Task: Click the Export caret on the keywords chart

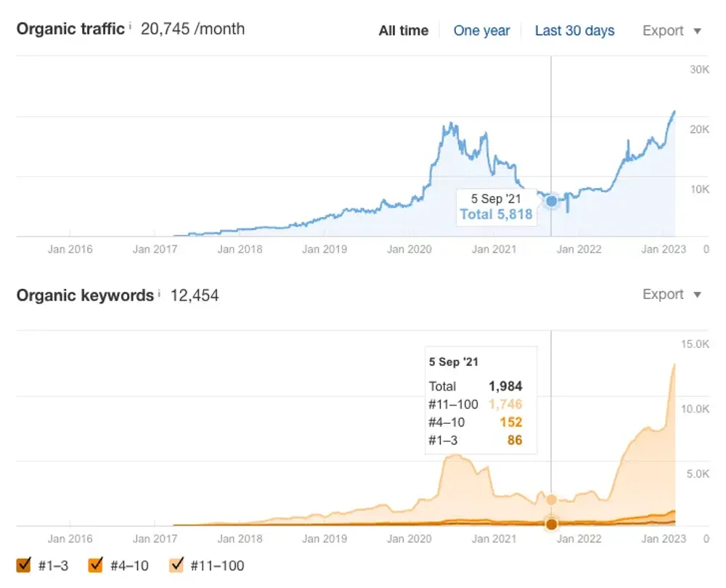Action: point(696,295)
